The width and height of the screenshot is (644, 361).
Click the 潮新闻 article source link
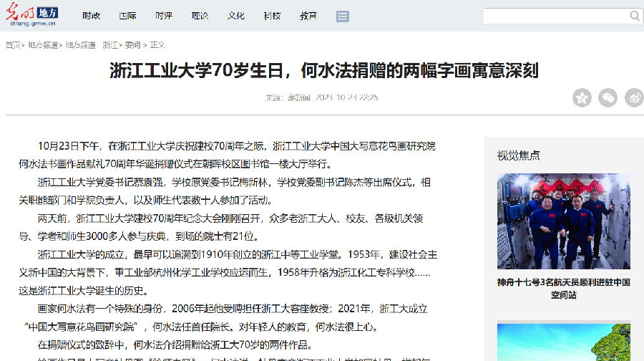(298, 97)
